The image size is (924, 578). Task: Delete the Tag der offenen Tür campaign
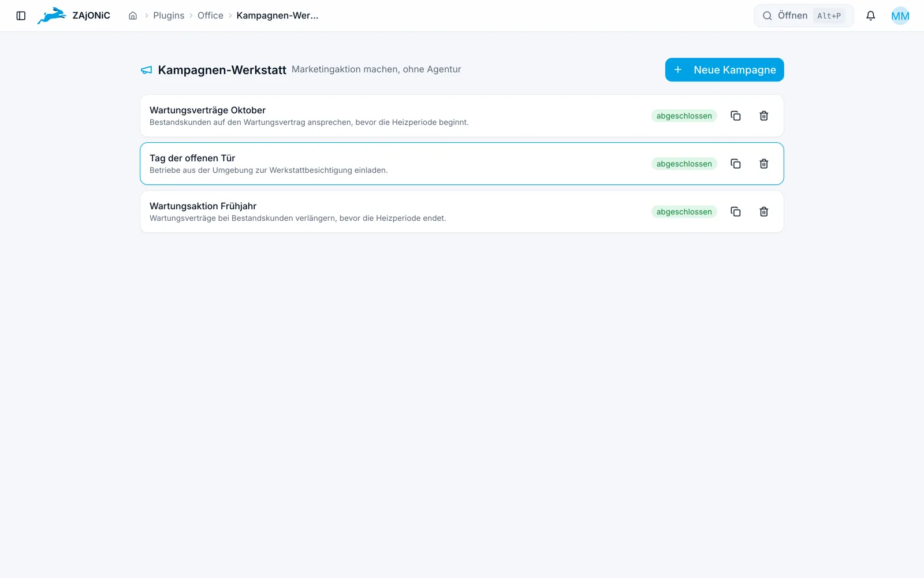click(763, 164)
